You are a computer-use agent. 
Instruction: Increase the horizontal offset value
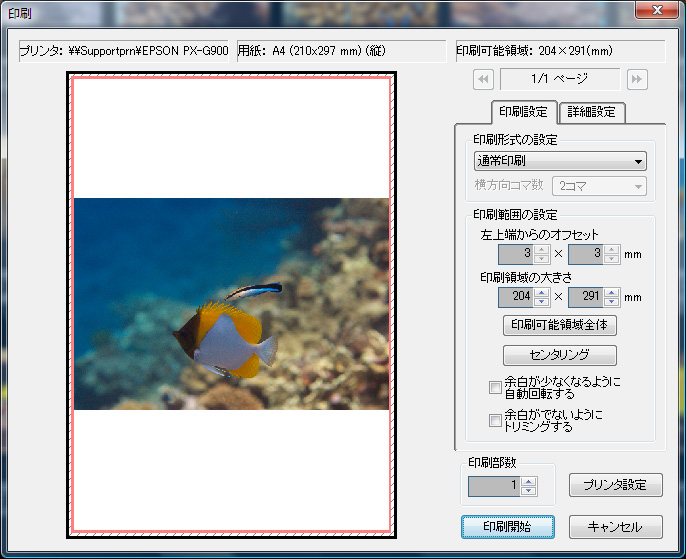point(542,249)
